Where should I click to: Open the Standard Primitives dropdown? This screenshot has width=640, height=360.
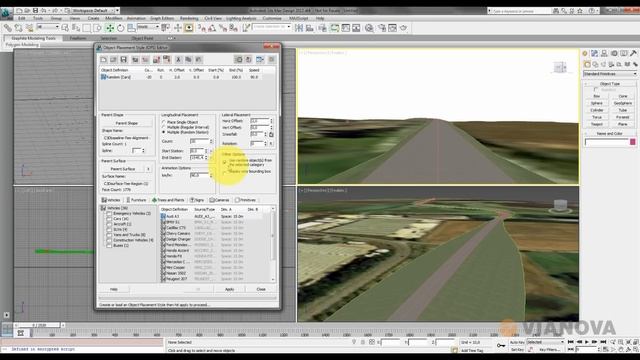click(x=610, y=74)
